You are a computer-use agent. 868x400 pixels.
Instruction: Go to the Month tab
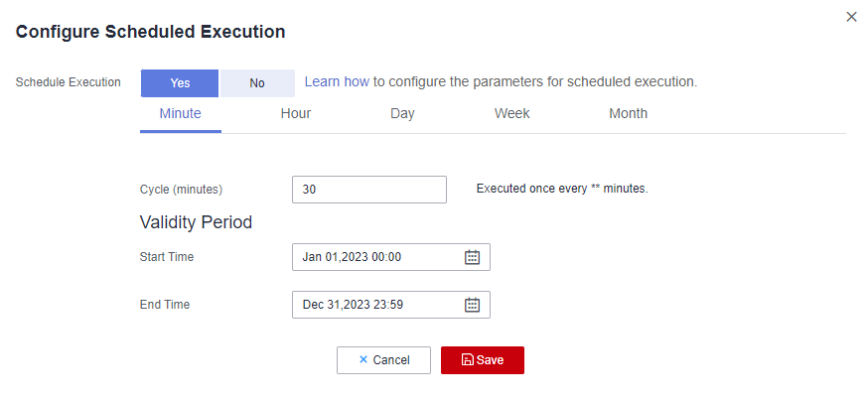tap(628, 113)
